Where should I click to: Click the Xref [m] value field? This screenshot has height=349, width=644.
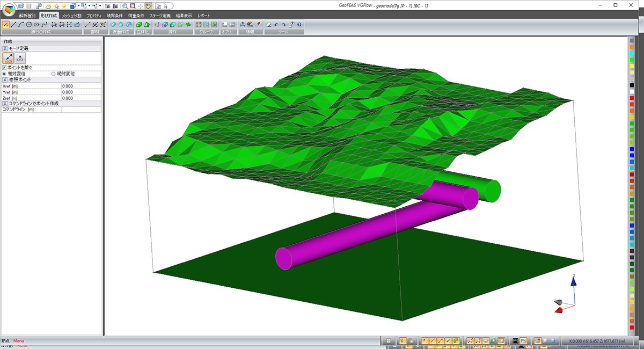pyautogui.click(x=80, y=86)
